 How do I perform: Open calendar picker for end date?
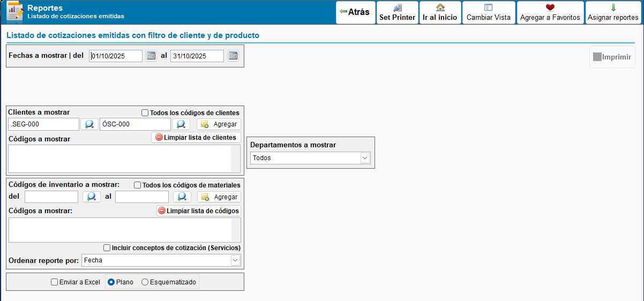pos(233,56)
